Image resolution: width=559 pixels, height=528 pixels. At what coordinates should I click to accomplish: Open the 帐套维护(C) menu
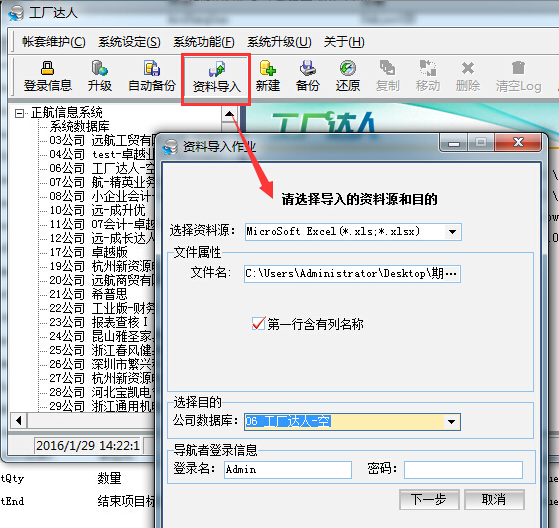[54, 42]
